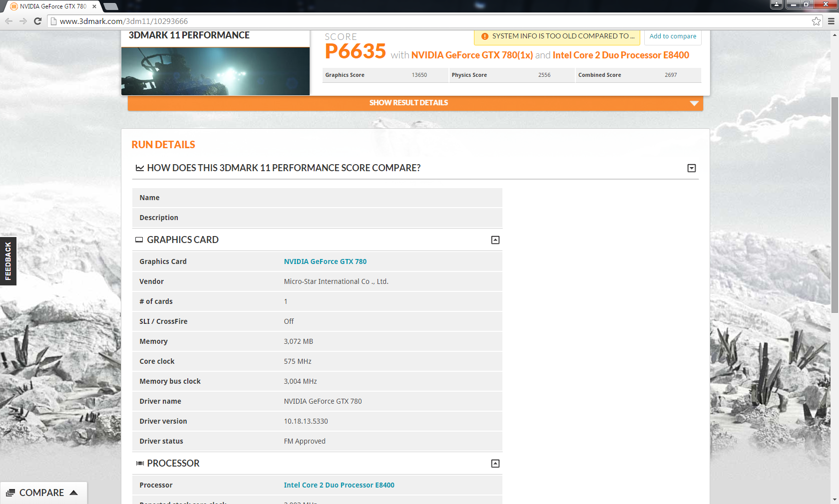The width and height of the screenshot is (839, 504).
Task: Click the browser forward arrow
Action: 23,21
